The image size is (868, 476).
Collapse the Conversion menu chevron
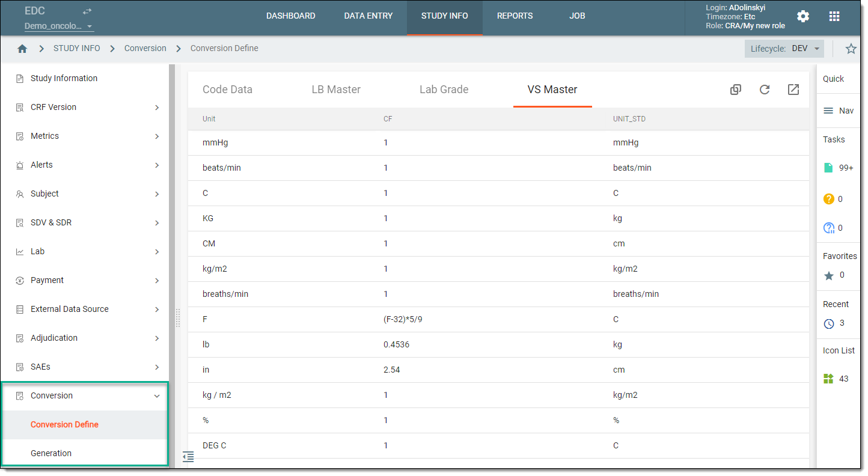click(x=157, y=396)
